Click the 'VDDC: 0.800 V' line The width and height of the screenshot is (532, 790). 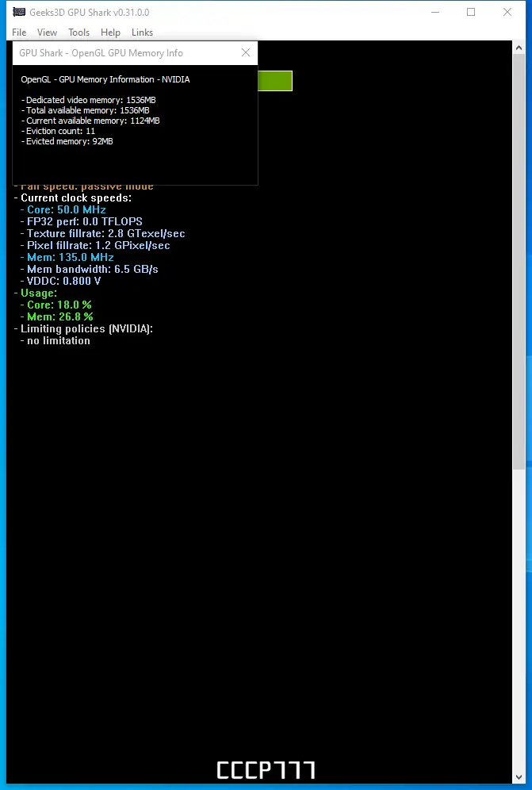(60, 281)
